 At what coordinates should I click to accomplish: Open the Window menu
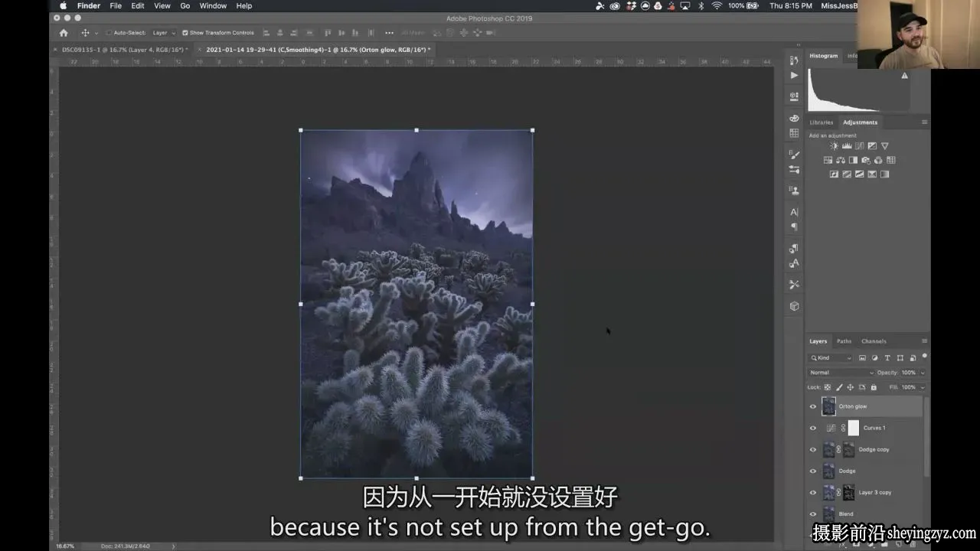click(x=213, y=5)
